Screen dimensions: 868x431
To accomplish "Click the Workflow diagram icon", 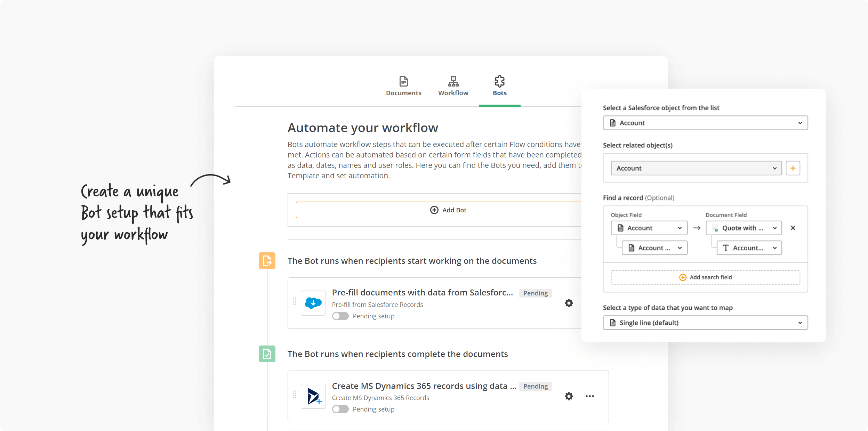I will click(453, 81).
